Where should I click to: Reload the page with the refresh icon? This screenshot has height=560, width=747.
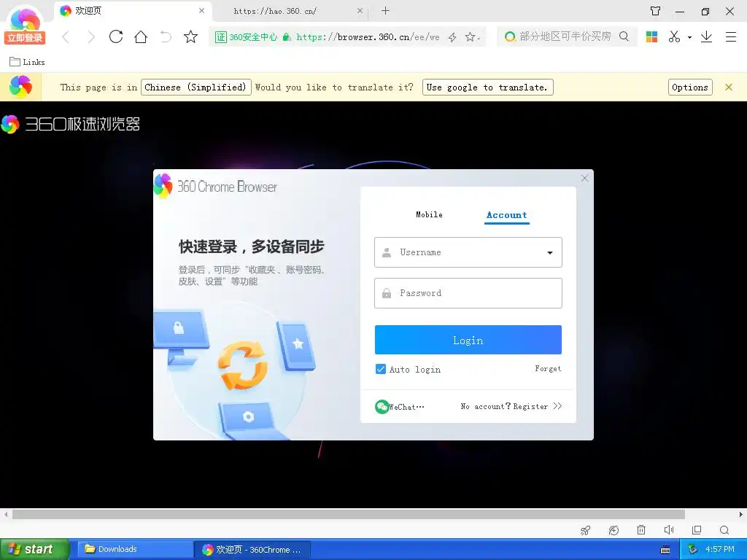(116, 36)
